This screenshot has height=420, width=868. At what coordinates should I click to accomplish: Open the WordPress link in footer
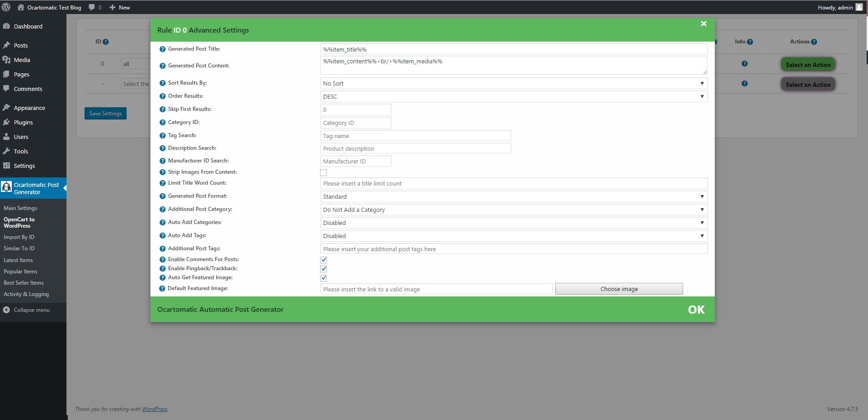pos(155,409)
